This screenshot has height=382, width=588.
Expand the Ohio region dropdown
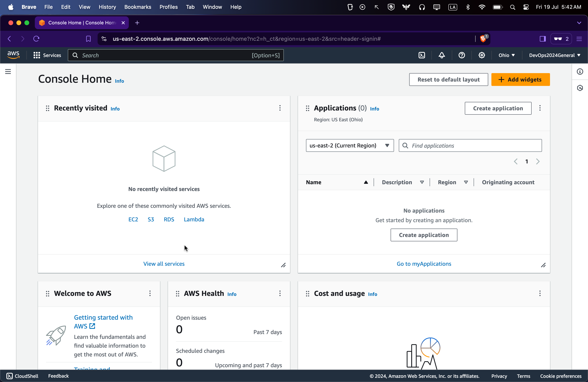(x=506, y=55)
